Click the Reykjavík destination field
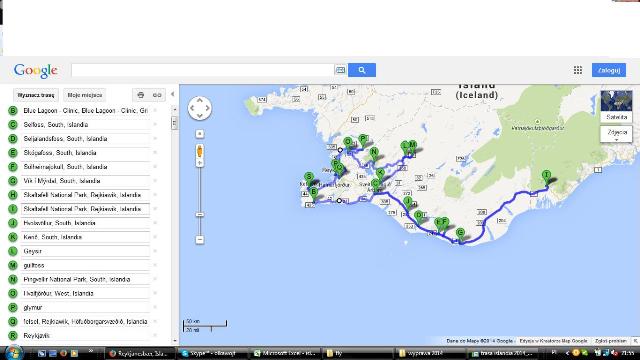Image resolution: width=640 pixels, height=360 pixels. point(86,336)
